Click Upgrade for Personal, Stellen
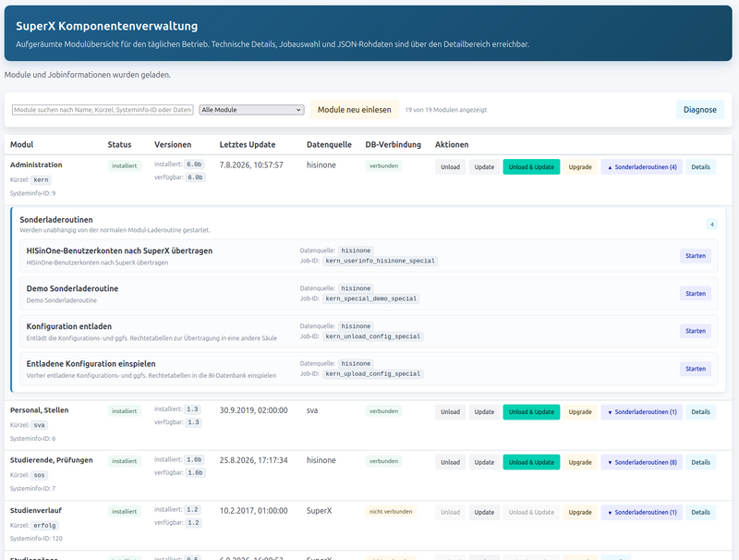 pyautogui.click(x=580, y=412)
